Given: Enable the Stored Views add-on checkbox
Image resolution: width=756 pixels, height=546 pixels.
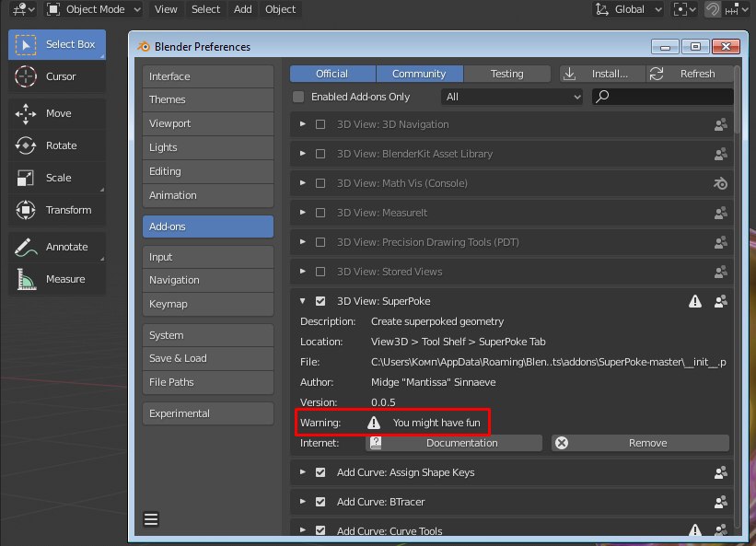Looking at the screenshot, I should (x=320, y=272).
